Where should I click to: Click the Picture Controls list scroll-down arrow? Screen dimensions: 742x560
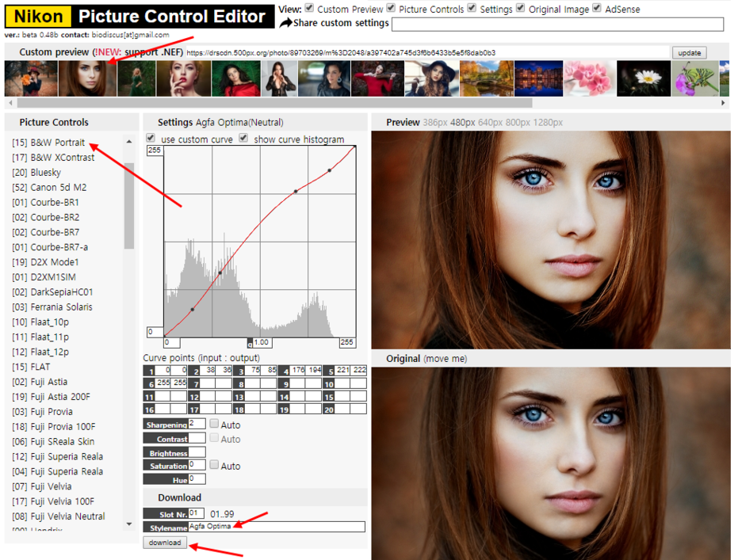[x=129, y=524]
